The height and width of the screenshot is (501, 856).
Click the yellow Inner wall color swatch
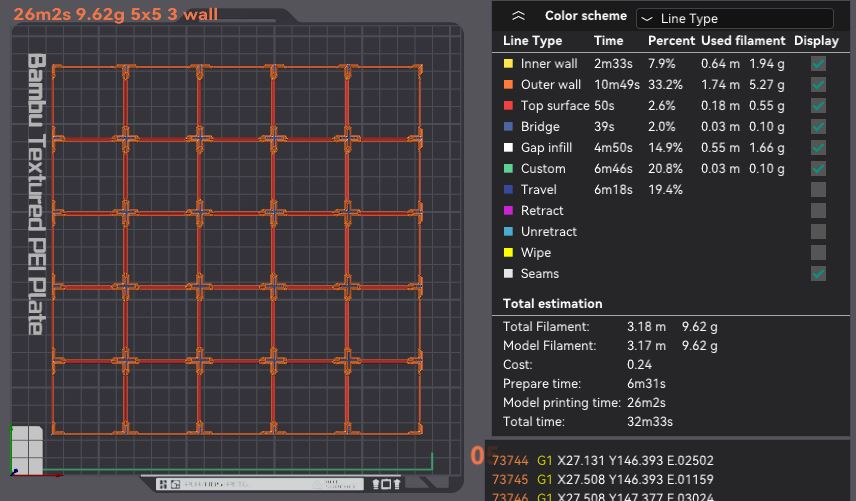[x=508, y=64]
